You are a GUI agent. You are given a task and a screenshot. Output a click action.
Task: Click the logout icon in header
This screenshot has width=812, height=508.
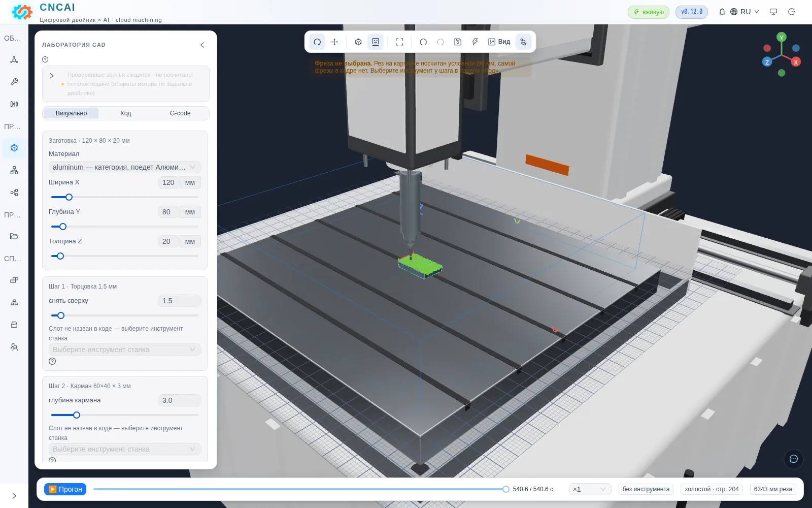[792, 12]
